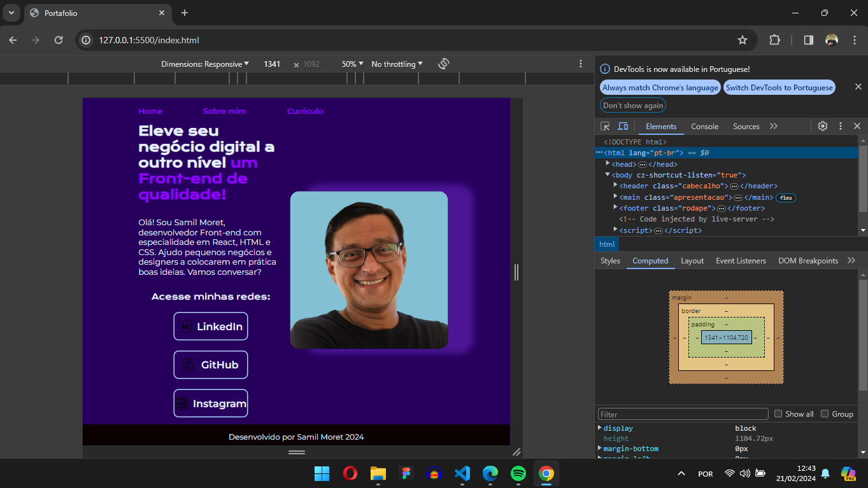
Task: Open a new browser tab
Action: coord(185,13)
